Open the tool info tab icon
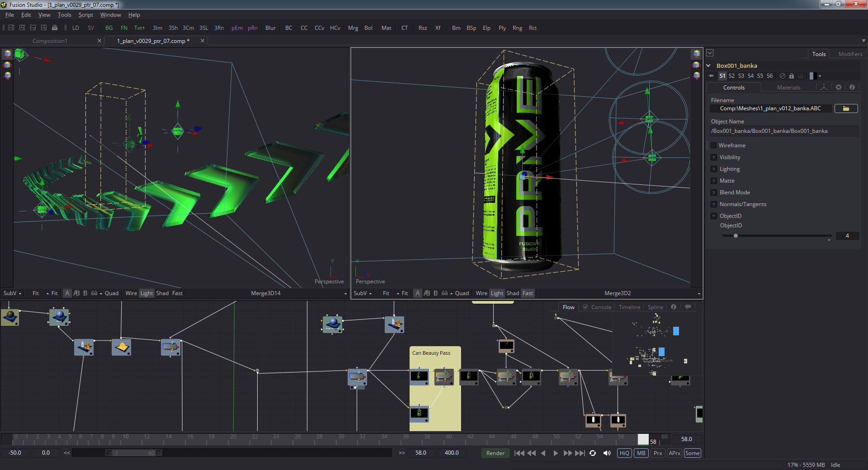Screen dimensions: 868x470 [852, 87]
